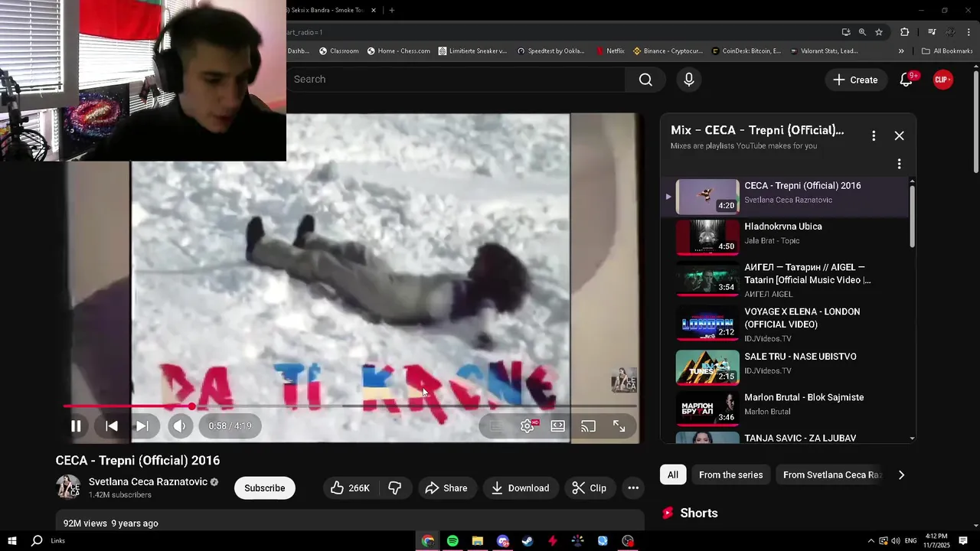Image resolution: width=980 pixels, height=551 pixels.
Task: Open Chrome zoom magnifier in address bar
Action: [x=862, y=32]
